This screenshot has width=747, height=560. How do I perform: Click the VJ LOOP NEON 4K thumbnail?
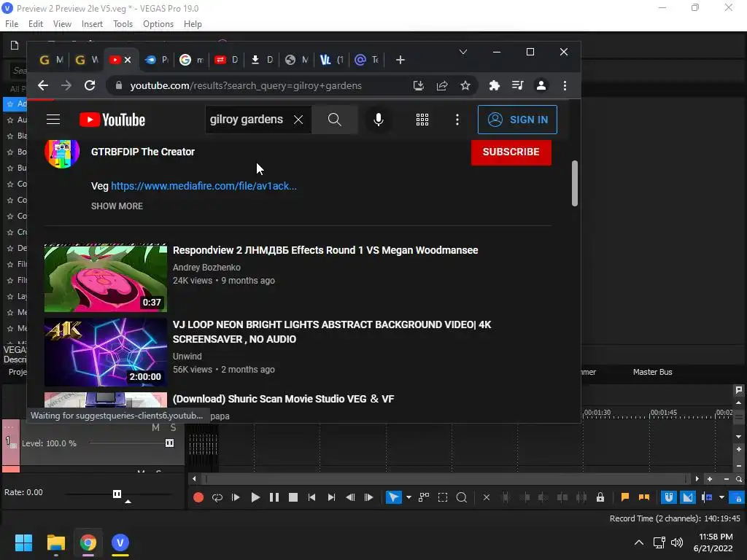pos(106,352)
